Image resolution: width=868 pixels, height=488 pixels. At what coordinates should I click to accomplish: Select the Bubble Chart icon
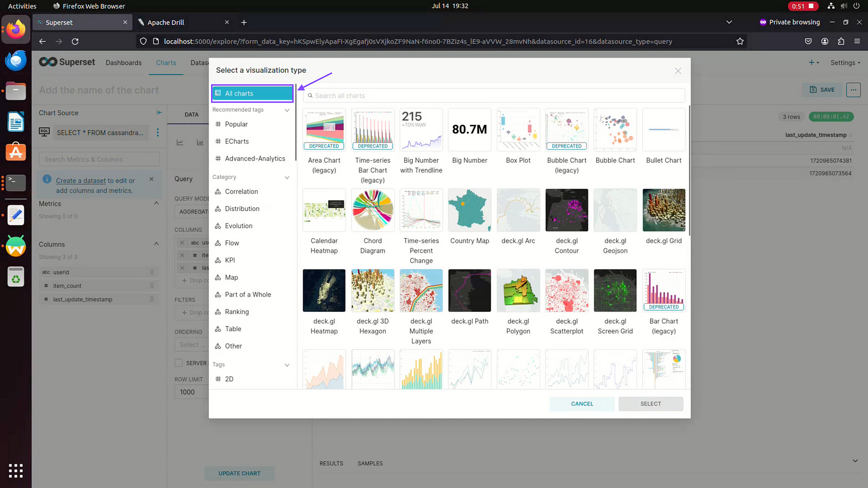pos(615,130)
